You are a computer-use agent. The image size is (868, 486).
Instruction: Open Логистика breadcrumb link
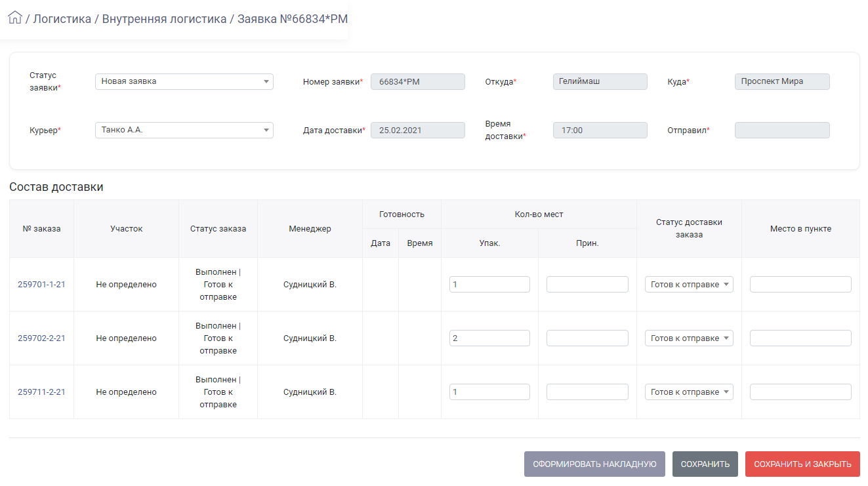tap(62, 19)
